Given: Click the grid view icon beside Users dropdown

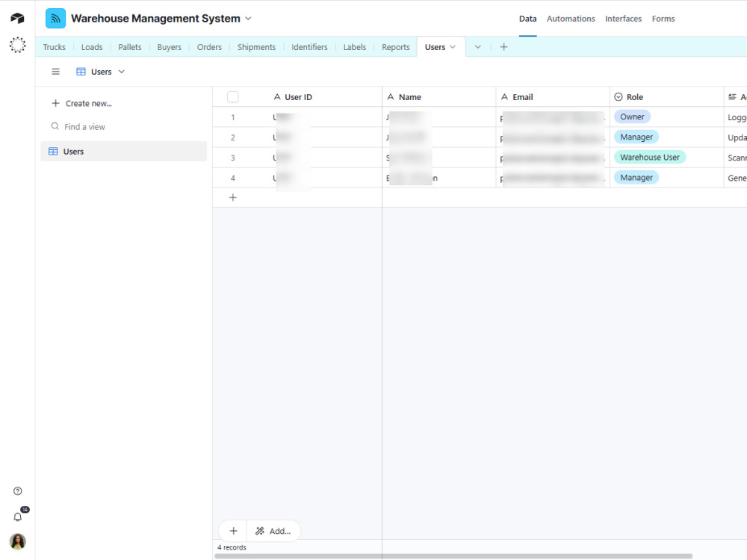Looking at the screenshot, I should tap(81, 72).
